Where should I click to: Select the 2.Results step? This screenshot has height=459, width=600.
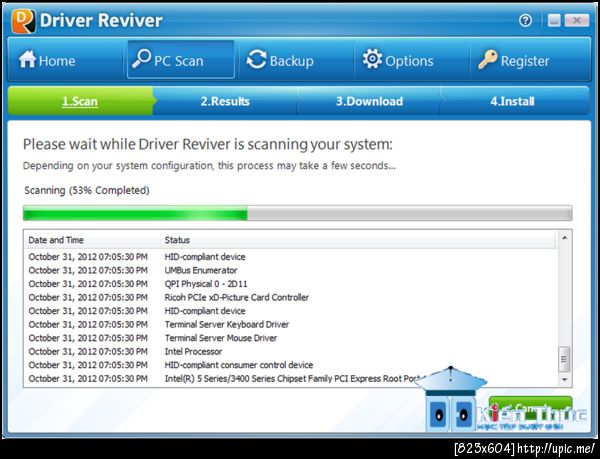(x=225, y=101)
